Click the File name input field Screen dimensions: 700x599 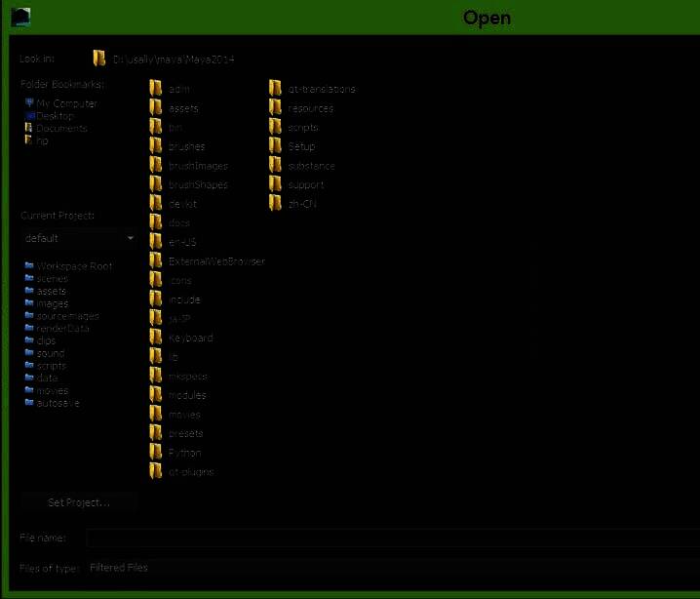390,538
